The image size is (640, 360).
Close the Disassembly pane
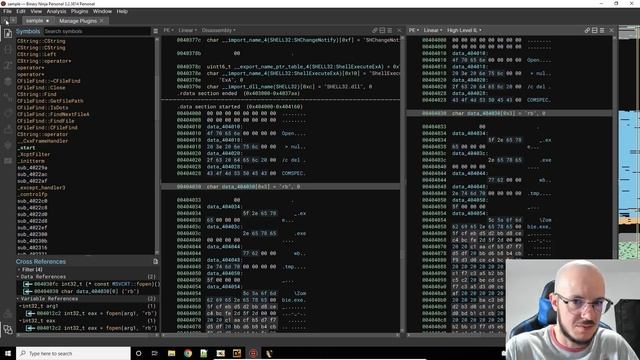point(399,30)
